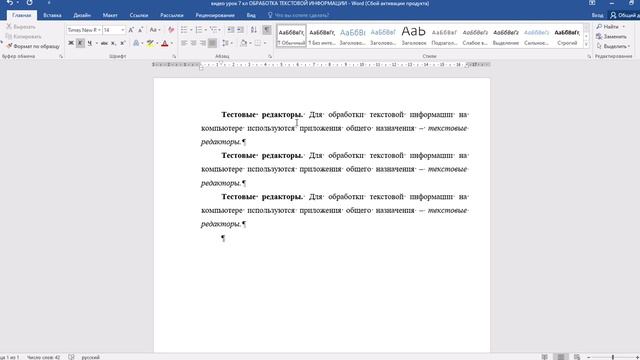Click the Undo arrow in title bar

[x=10, y=3]
